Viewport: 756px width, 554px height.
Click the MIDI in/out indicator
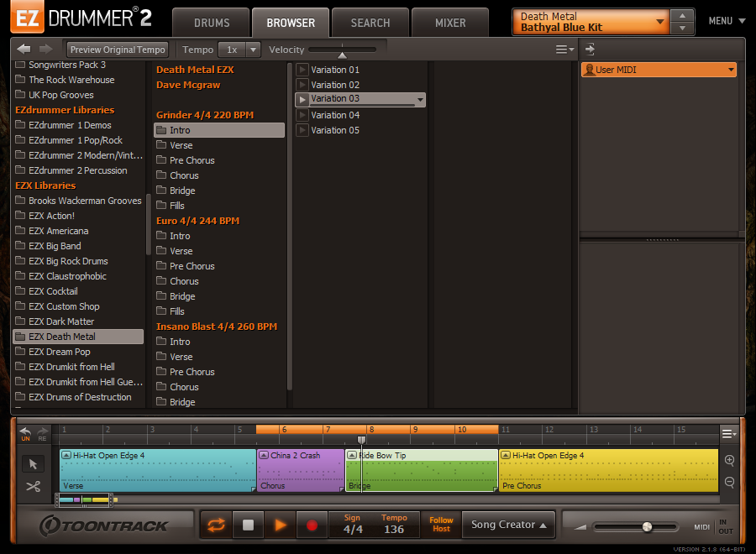tap(714, 527)
